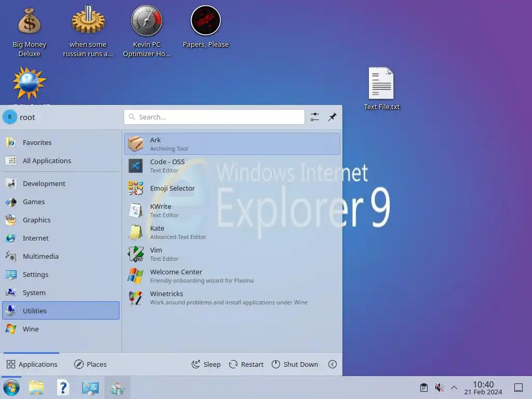This screenshot has width=532, height=399.
Task: Click the Restart button
Action: pyautogui.click(x=246, y=364)
